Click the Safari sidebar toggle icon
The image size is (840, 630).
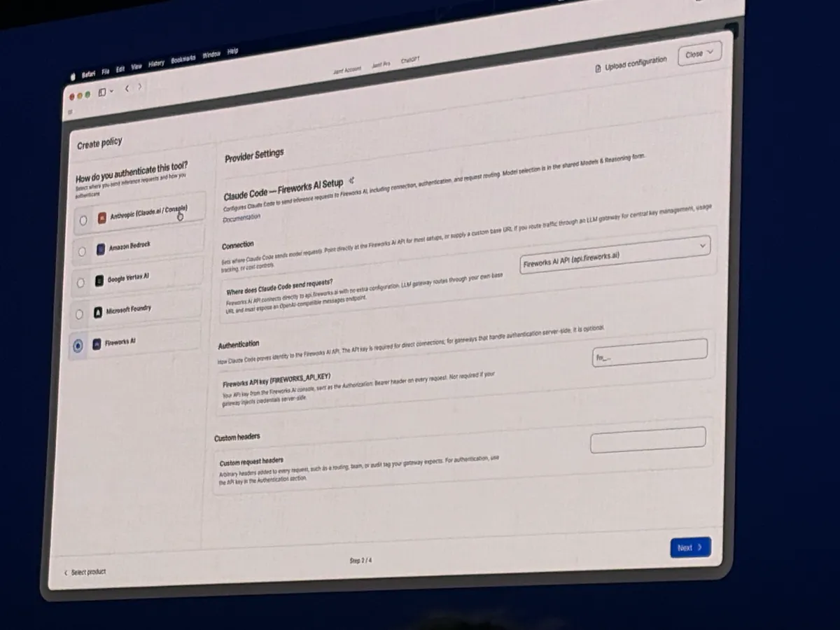click(x=102, y=92)
